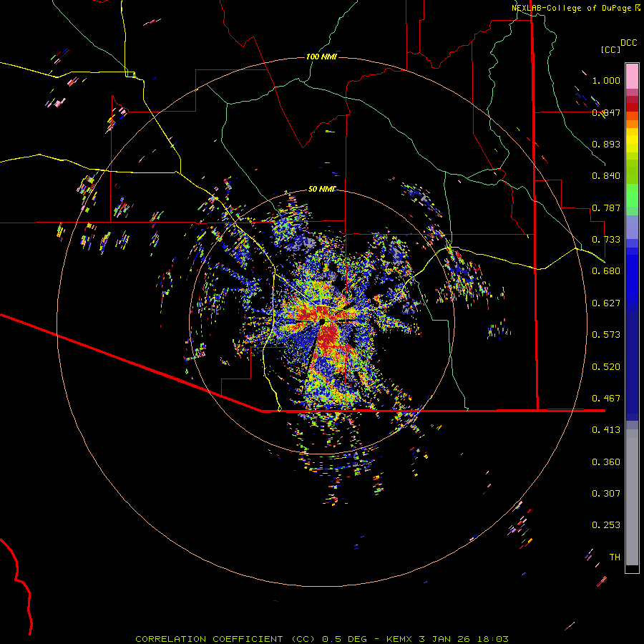The width and height of the screenshot is (644, 644).
Task: Click the 0.360 scale value
Action: pyautogui.click(x=606, y=462)
